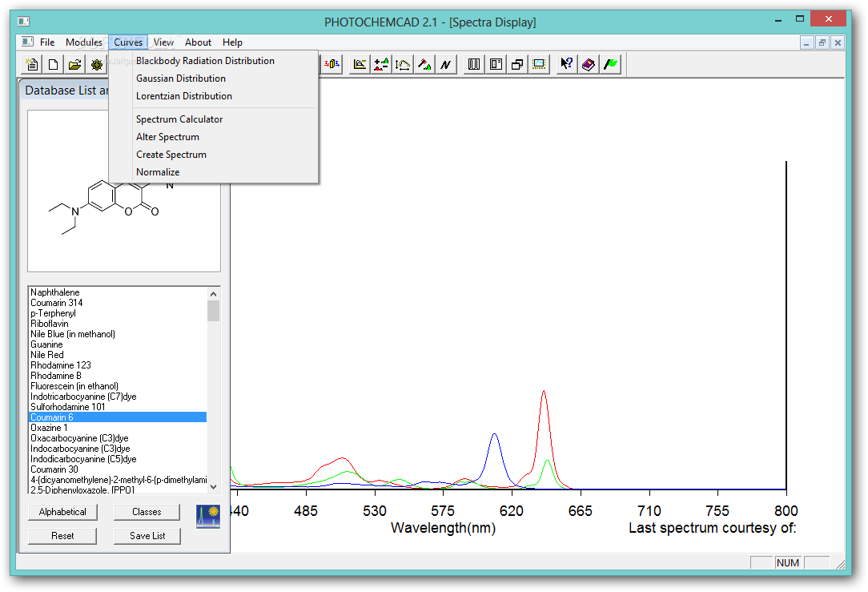
Task: Choose Lorentzian Distribution menu entry
Action: point(214,96)
